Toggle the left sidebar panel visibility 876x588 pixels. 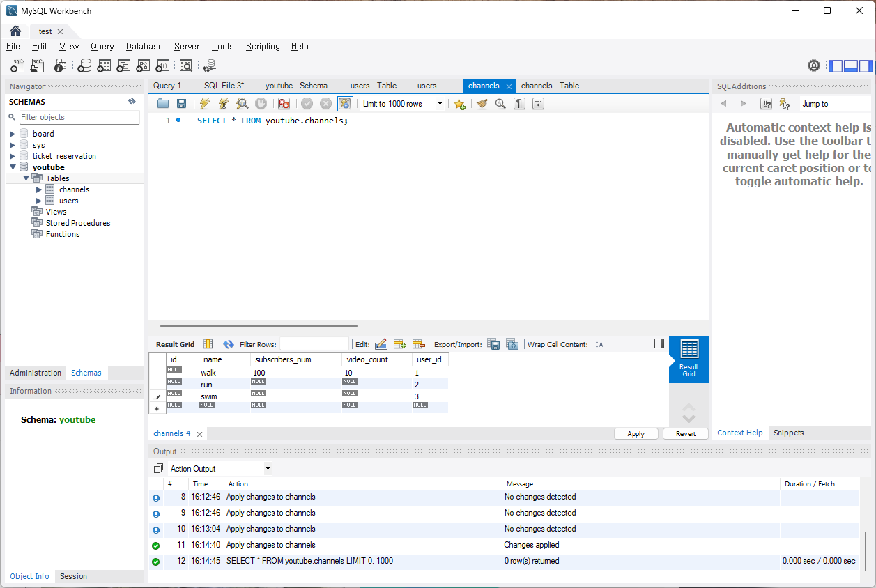click(x=836, y=66)
